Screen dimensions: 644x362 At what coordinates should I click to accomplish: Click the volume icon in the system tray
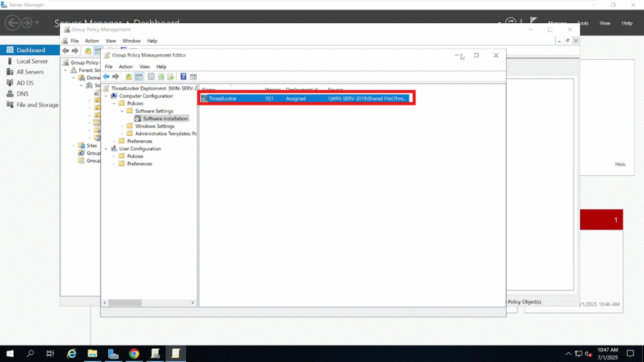(x=588, y=354)
